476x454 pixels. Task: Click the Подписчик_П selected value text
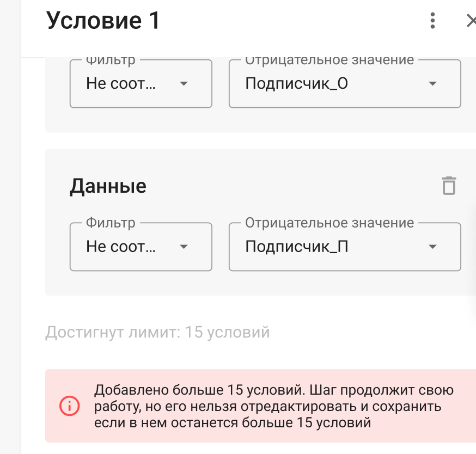tap(297, 247)
